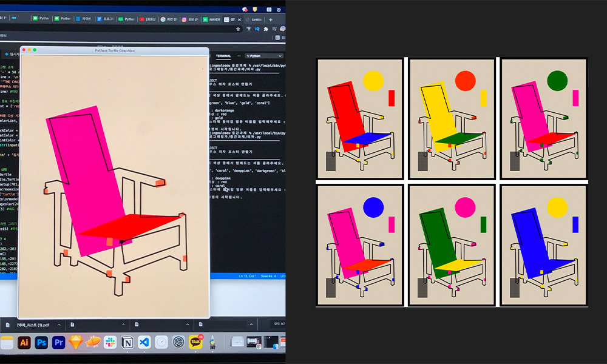Close the active 07 browser tab

click(x=239, y=19)
